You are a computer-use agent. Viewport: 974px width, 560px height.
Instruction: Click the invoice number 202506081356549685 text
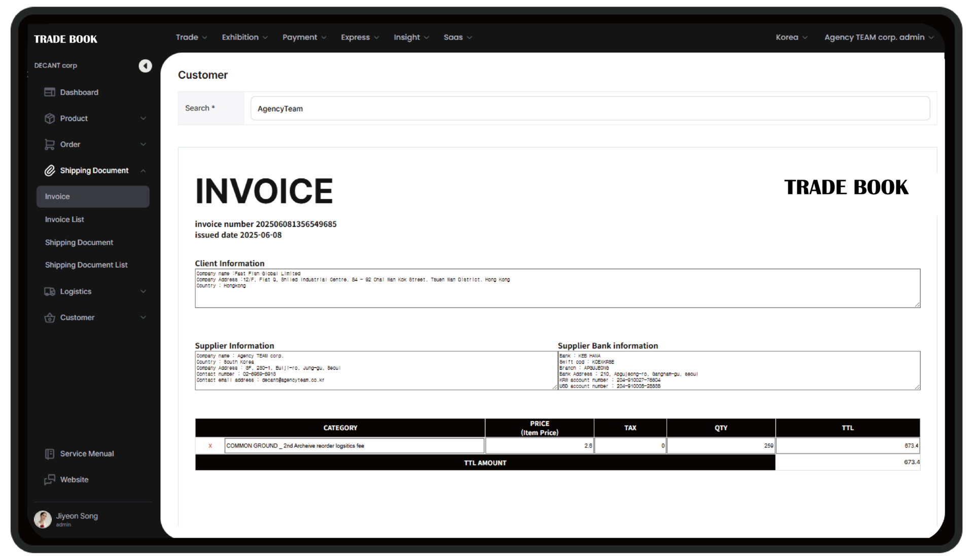pyautogui.click(x=266, y=224)
